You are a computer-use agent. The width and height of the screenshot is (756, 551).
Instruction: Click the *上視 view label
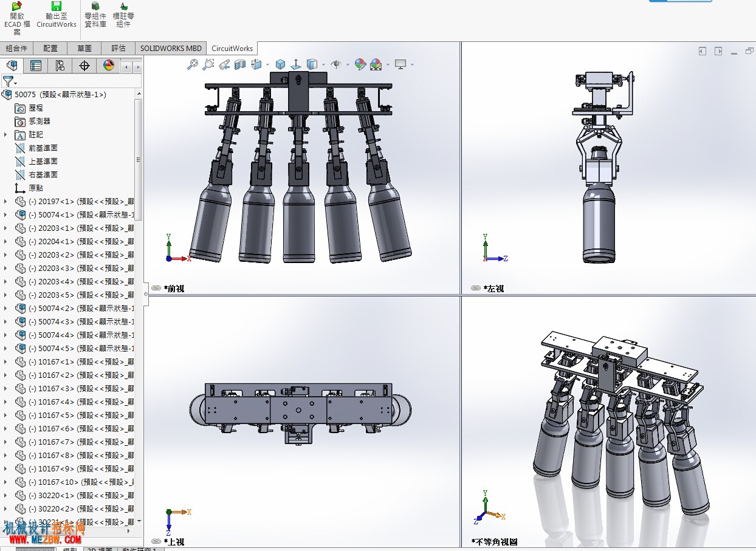pyautogui.click(x=174, y=541)
